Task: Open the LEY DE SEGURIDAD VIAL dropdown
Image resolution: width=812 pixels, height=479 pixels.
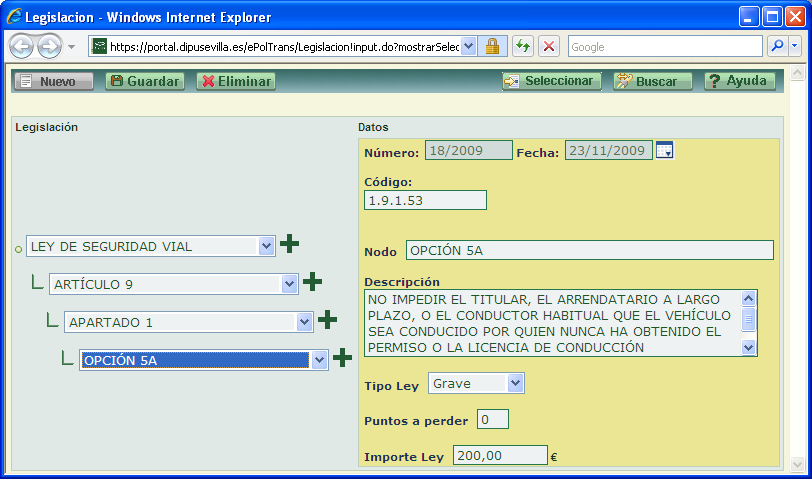Action: coord(151,246)
